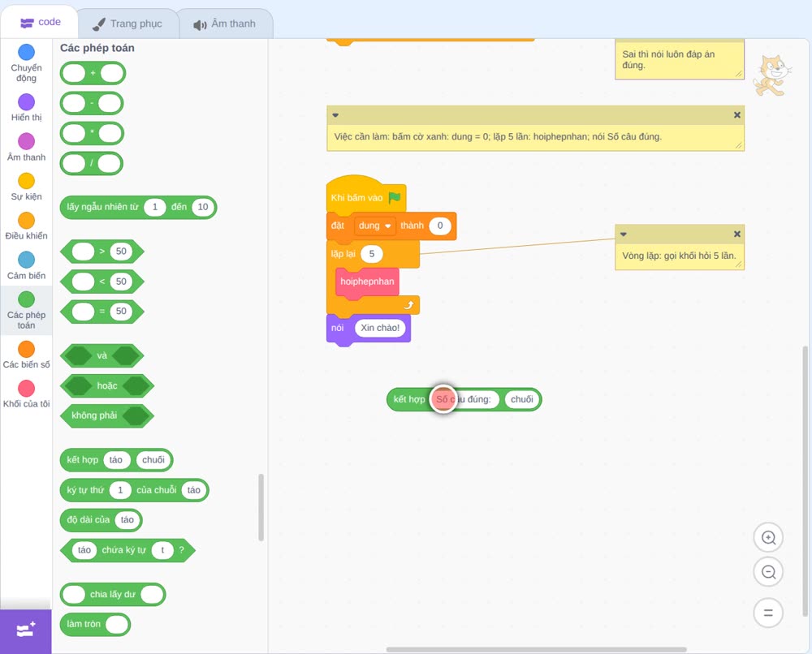This screenshot has width=812, height=654.
Task: Close the 'Việc cần làm' comment note
Action: [737, 115]
